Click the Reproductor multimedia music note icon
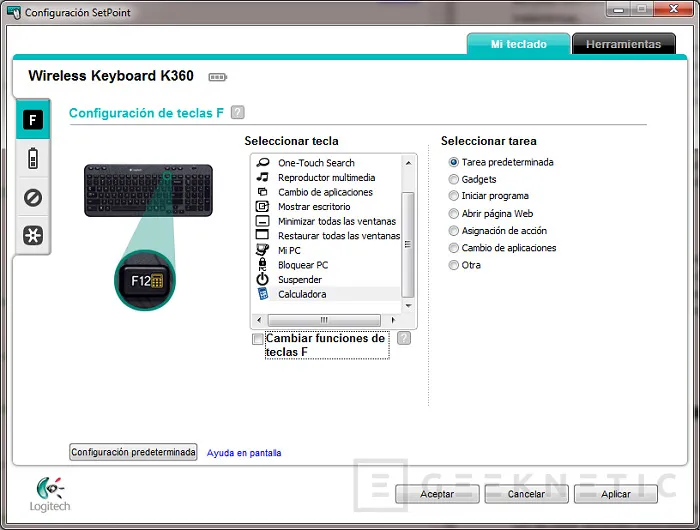 click(x=262, y=177)
